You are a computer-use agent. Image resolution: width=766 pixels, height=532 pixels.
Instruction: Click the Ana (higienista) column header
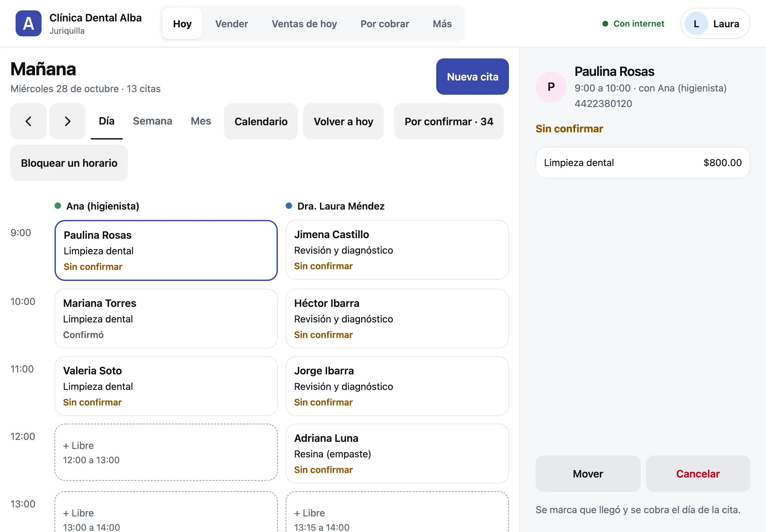(97, 206)
